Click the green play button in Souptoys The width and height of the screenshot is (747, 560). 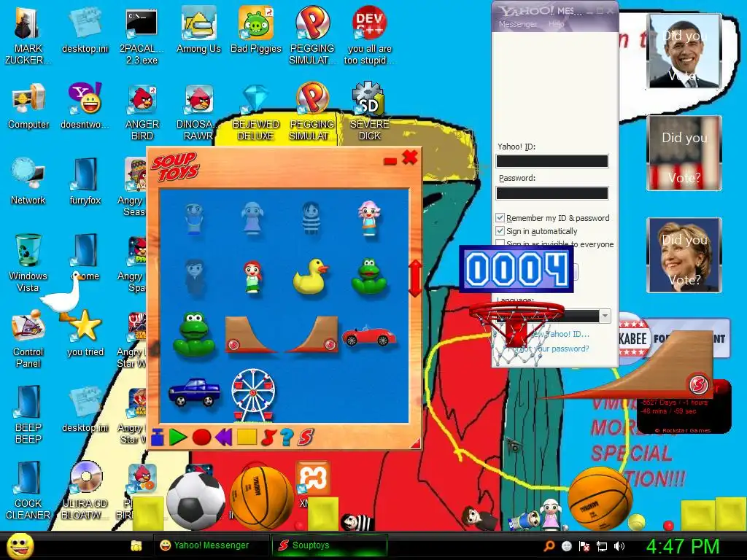178,437
